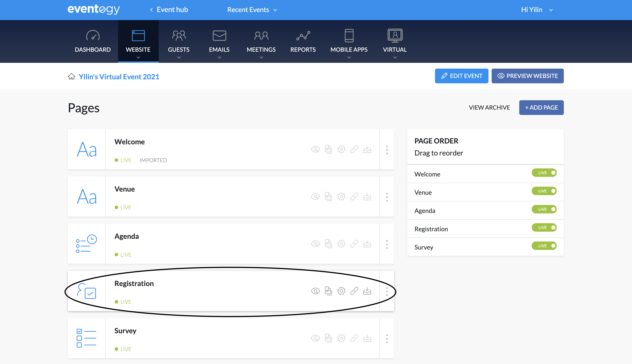
Task: Click the Agenda page archive tray icon
Action: click(x=367, y=244)
